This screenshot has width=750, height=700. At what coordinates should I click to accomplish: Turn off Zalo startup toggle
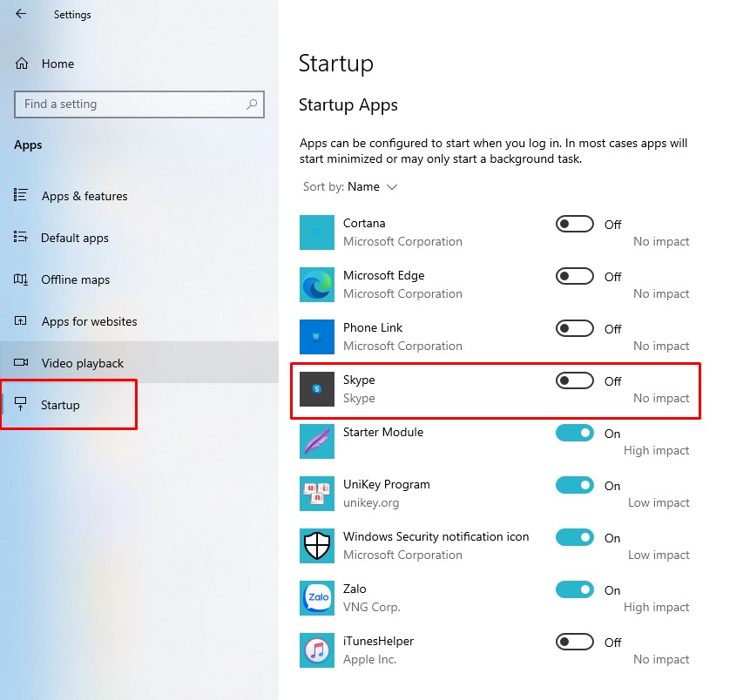(574, 589)
